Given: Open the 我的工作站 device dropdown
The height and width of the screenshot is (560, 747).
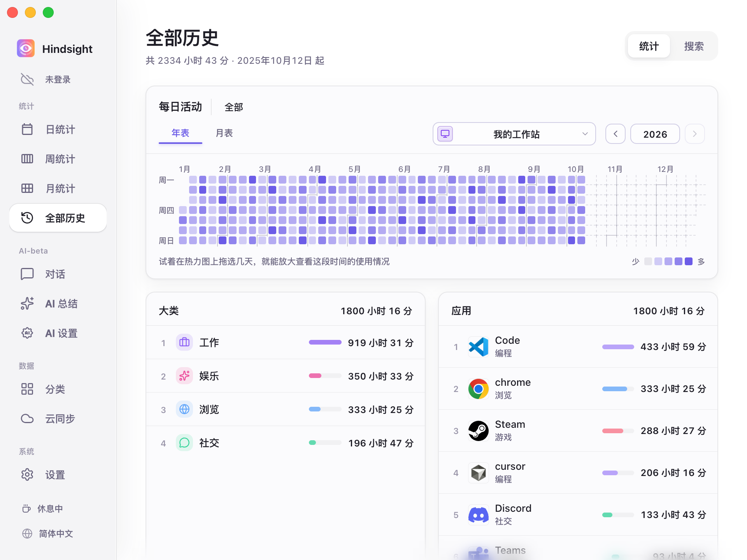Looking at the screenshot, I should click(514, 134).
